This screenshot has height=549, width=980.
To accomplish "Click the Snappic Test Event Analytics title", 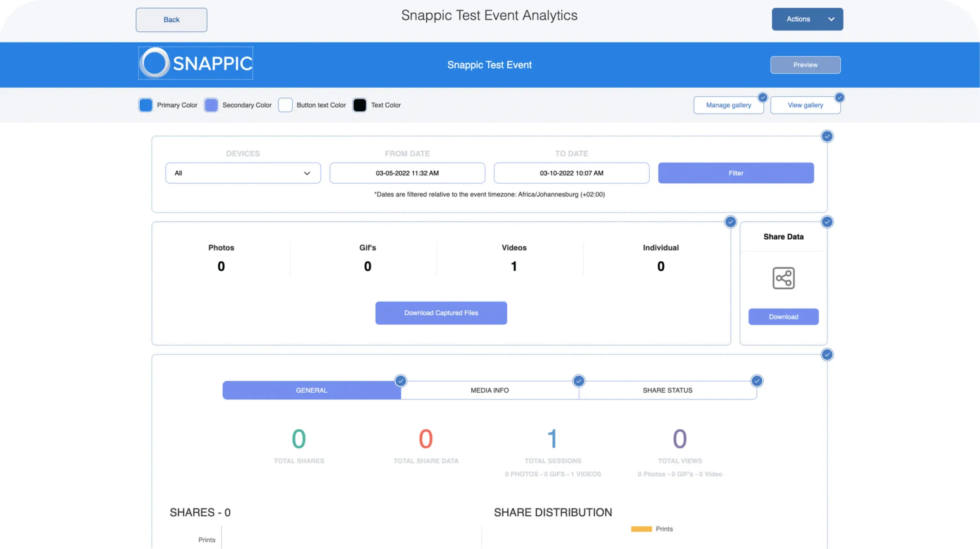I will pos(489,15).
